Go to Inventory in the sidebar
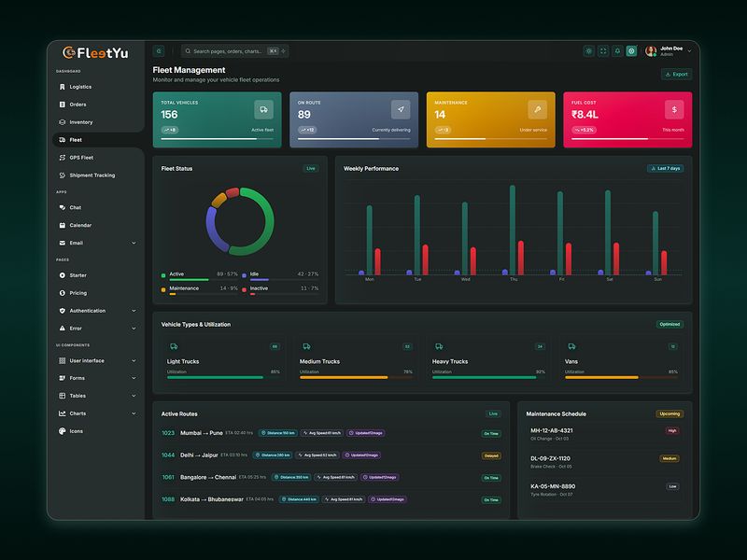The width and height of the screenshot is (747, 560). tap(96, 122)
